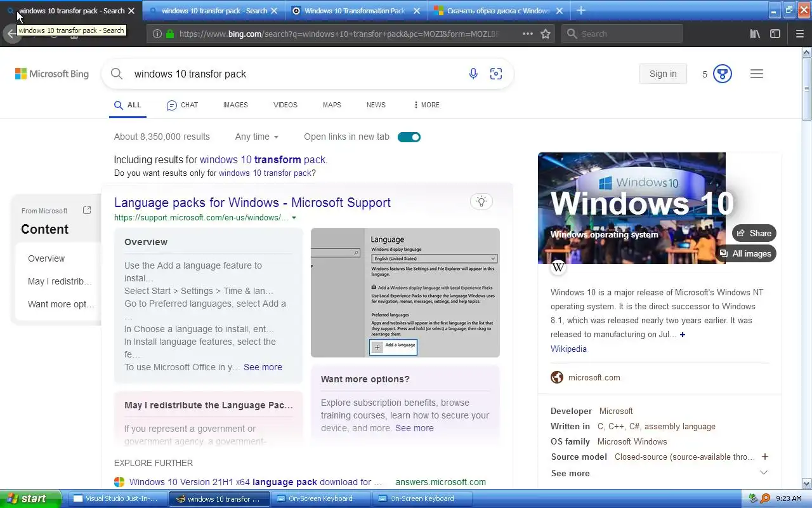Click the magnifier icon in Bing search box
The height and width of the screenshot is (508, 812).
tap(117, 74)
